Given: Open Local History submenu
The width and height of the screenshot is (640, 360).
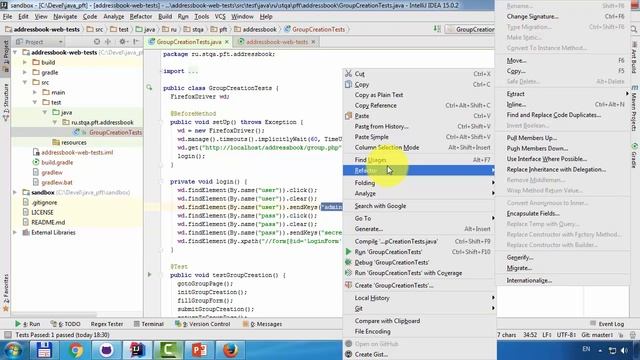Looking at the screenshot, I should point(418,298).
